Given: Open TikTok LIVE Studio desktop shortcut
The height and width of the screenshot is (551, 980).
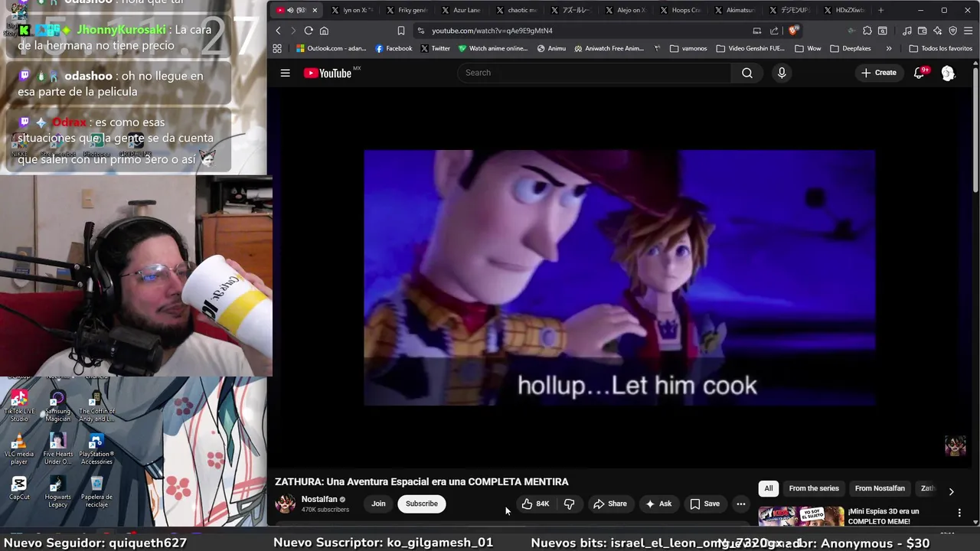Looking at the screenshot, I should tap(19, 406).
